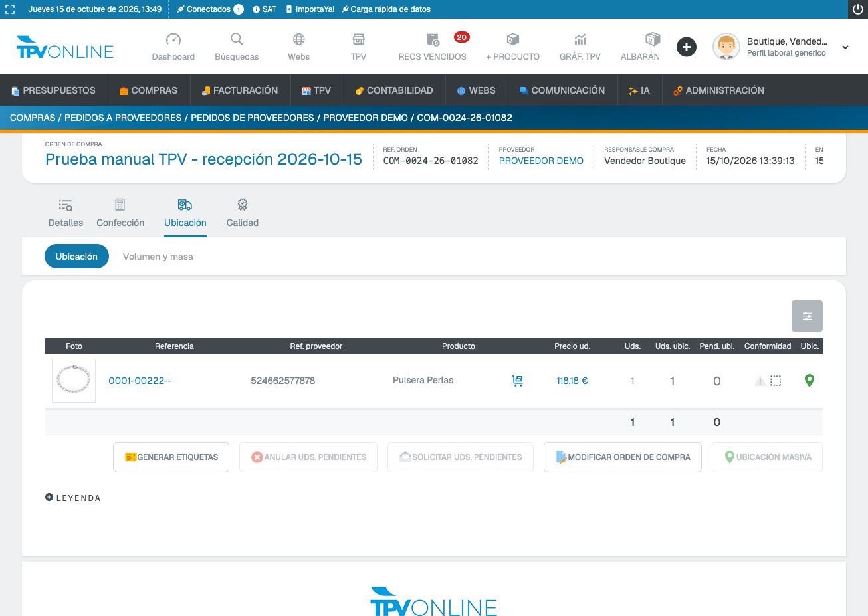
Task: Open the FACTURACIÓN main menu
Action: [239, 90]
